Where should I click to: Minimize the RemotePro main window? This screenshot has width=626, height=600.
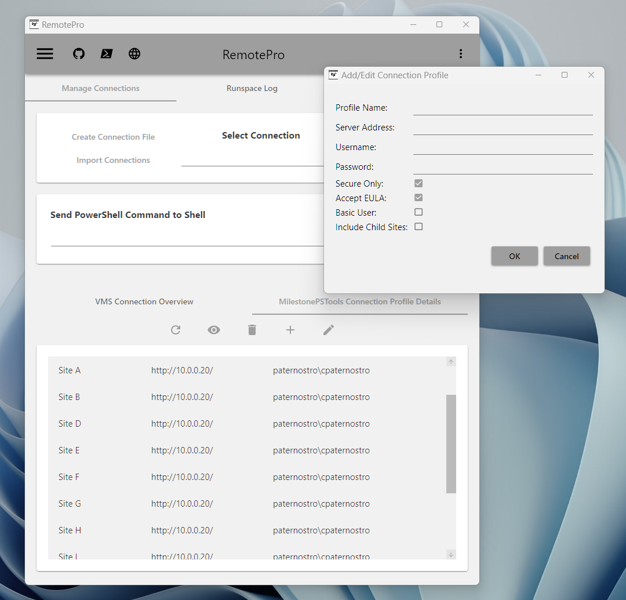[x=413, y=24]
